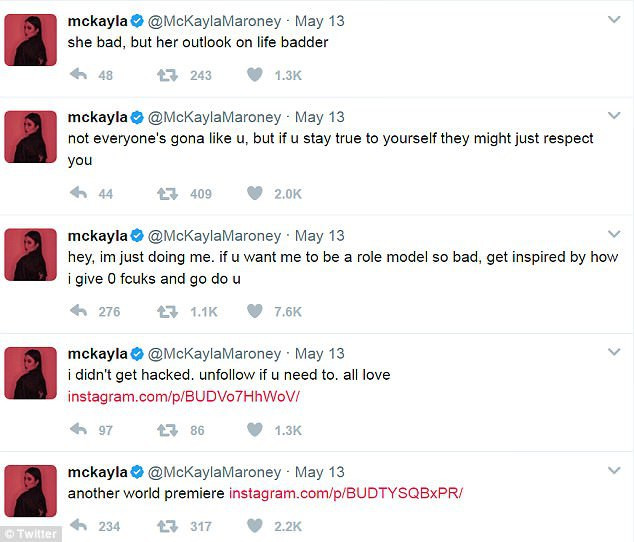Open the instagram.com/p/BUDVo7HhWoV/ link
Image resolution: width=634 pixels, height=542 pixels.
point(184,397)
